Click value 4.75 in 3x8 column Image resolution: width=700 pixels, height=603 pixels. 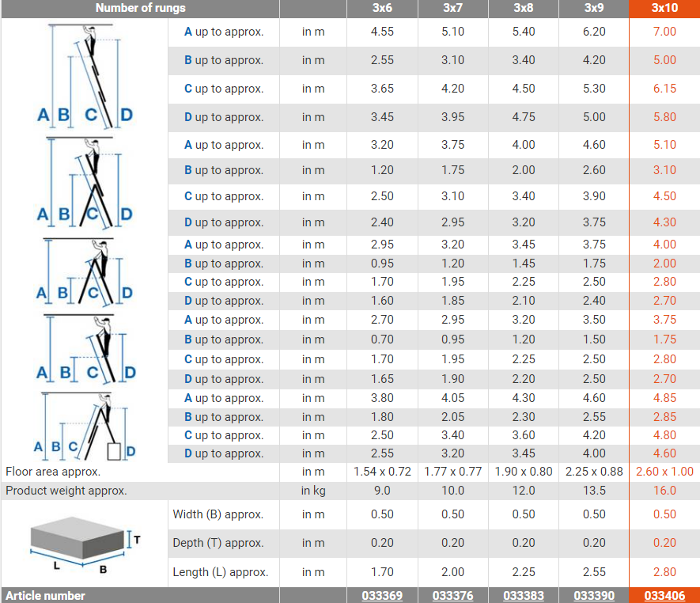tap(523, 117)
